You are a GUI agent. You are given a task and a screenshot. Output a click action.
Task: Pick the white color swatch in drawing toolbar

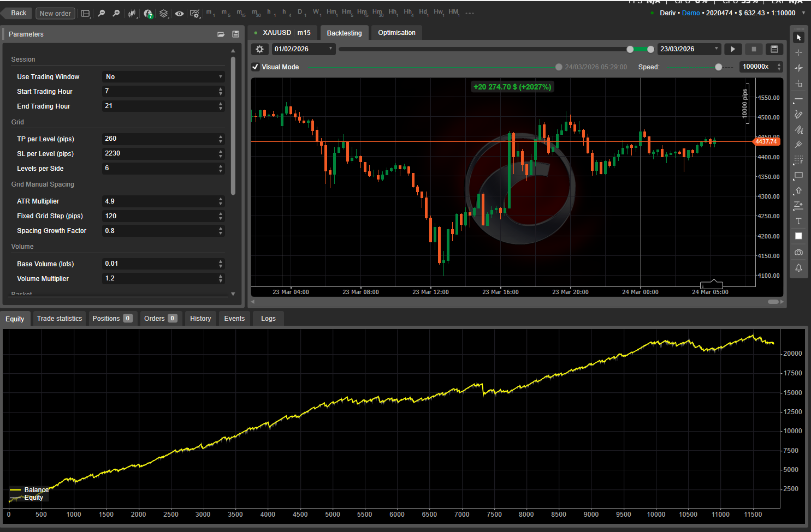tap(798, 236)
